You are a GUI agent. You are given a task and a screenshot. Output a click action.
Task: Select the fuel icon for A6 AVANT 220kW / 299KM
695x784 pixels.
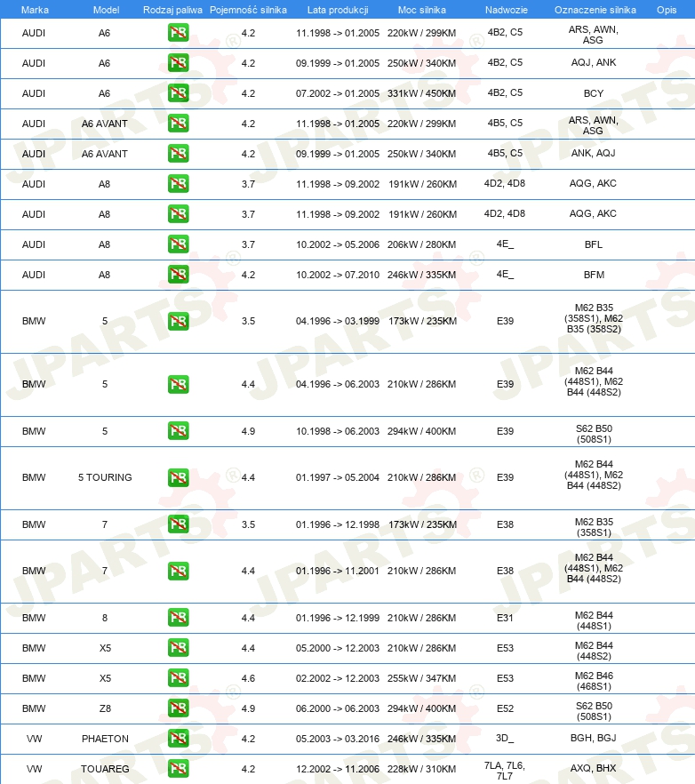tap(178, 124)
